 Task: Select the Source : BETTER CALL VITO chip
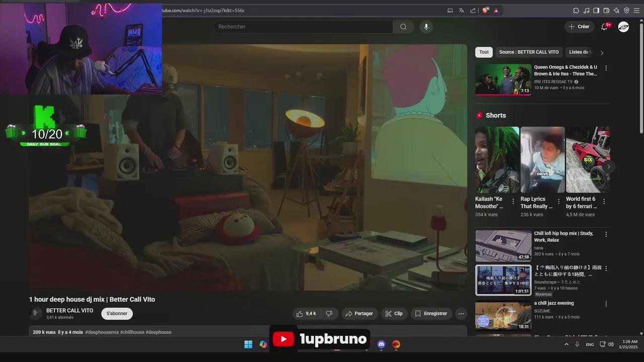click(529, 52)
